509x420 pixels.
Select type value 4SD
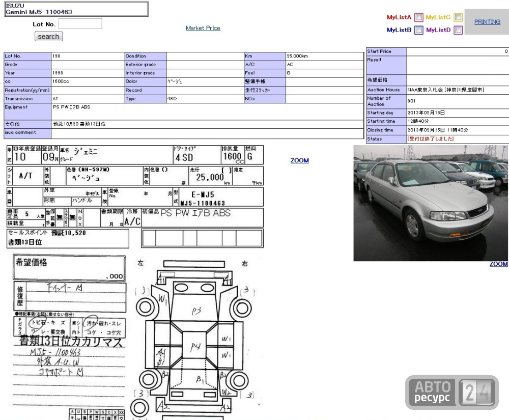172,99
